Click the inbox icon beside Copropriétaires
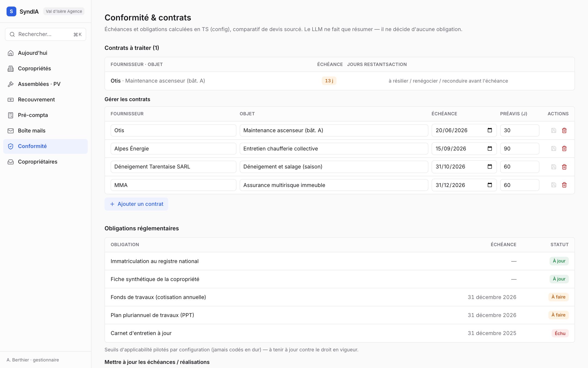 tap(11, 162)
